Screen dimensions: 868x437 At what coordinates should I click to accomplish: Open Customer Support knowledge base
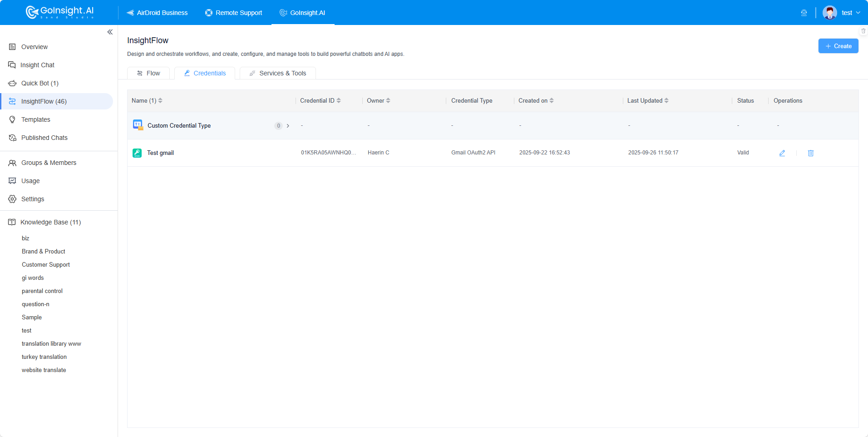(46, 264)
